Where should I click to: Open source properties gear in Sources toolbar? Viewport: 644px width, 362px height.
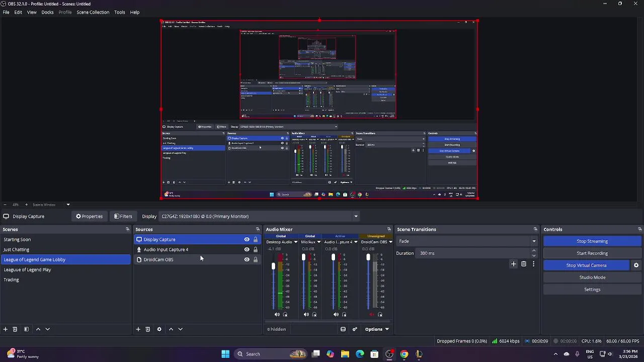pyautogui.click(x=159, y=329)
